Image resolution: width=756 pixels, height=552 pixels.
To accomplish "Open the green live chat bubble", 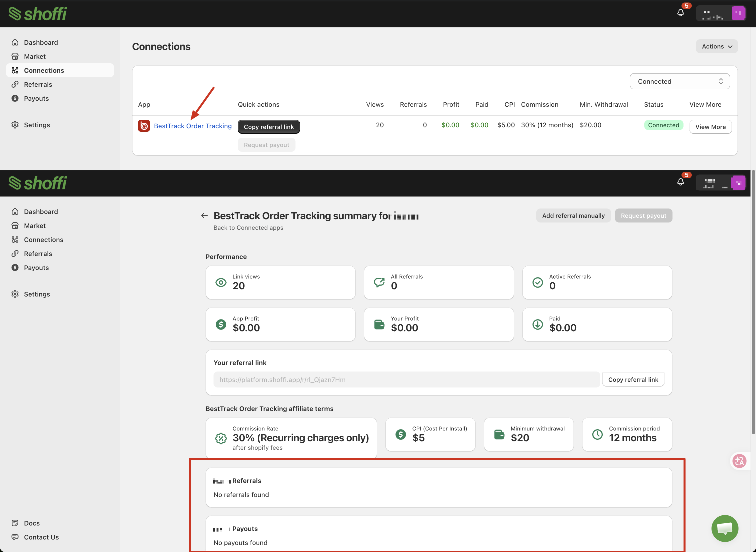I will coord(724,528).
